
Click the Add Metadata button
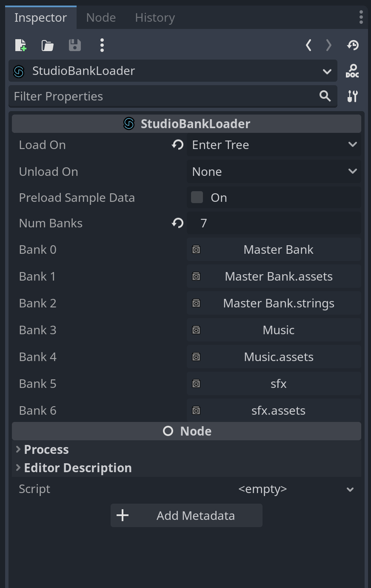[x=186, y=515]
